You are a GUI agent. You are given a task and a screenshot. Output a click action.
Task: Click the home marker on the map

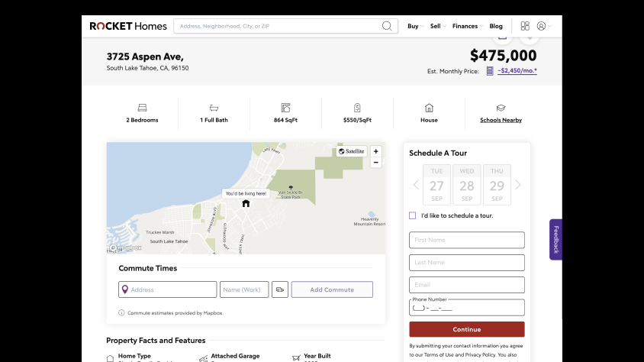(246, 203)
